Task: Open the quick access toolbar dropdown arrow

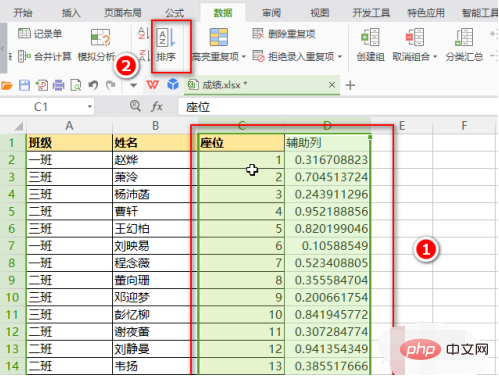Action: point(133,86)
